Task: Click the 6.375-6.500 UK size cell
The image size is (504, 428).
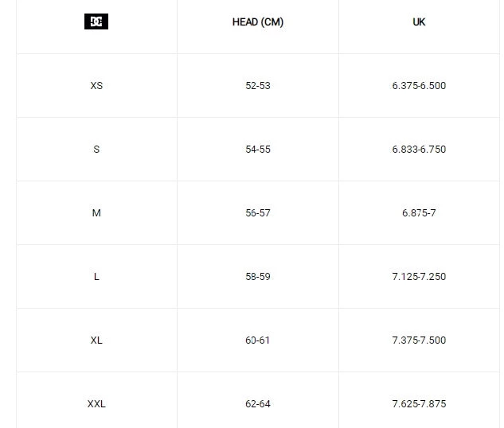Action: (419, 86)
